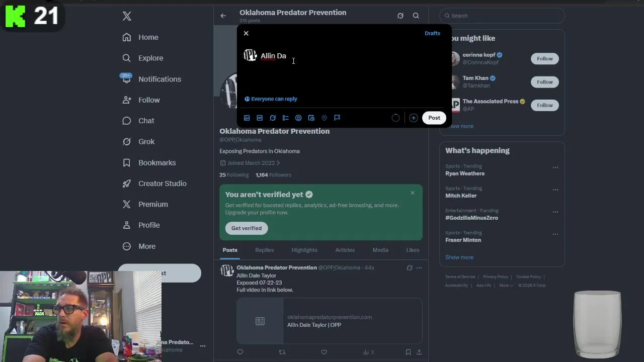This screenshot has width=644, height=362.
Task: Add a GIF to the post
Action: (260, 118)
